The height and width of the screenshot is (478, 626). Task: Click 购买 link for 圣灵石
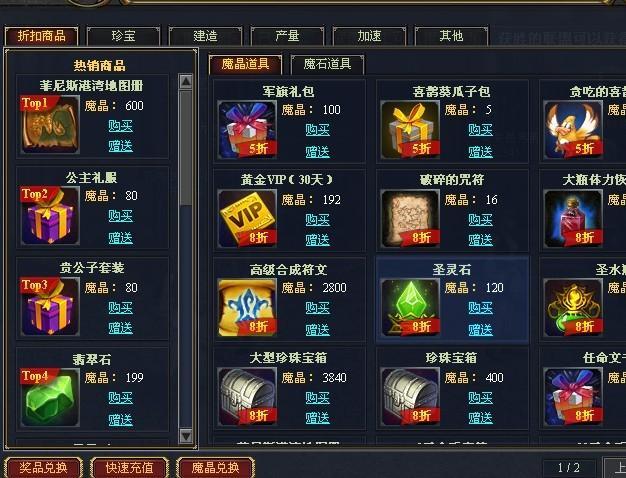tap(480, 307)
